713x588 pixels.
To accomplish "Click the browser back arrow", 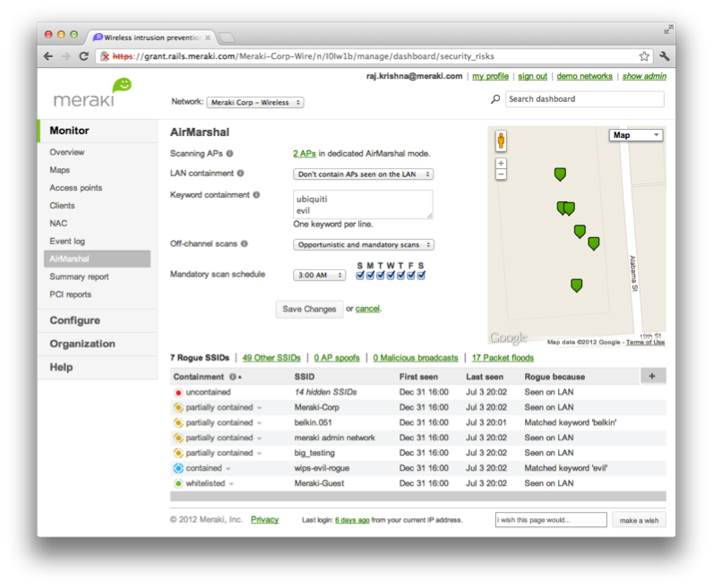I will click(x=48, y=56).
